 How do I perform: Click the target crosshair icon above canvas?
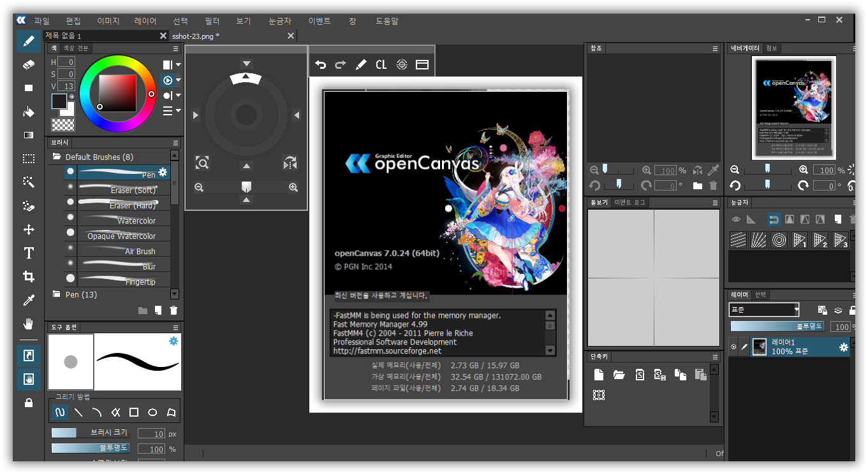[402, 64]
